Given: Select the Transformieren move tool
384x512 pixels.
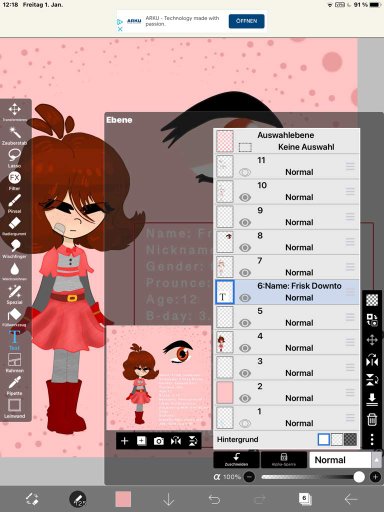Looking at the screenshot, I should click(x=14, y=112).
